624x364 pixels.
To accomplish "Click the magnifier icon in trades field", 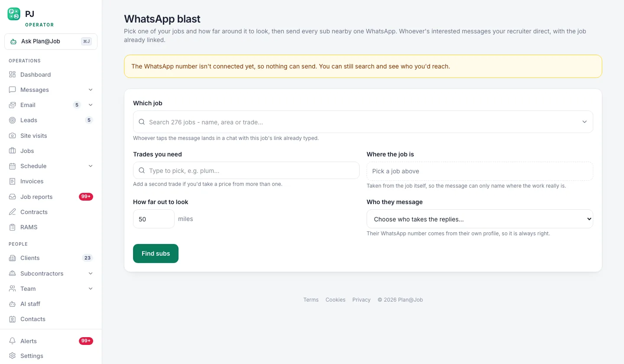I will pyautogui.click(x=142, y=171).
